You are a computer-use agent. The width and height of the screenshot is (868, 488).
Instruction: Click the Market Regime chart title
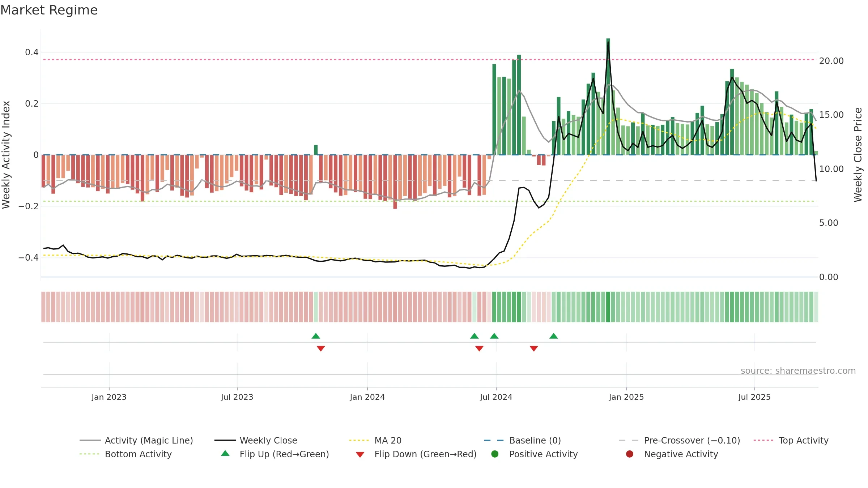pyautogui.click(x=49, y=10)
